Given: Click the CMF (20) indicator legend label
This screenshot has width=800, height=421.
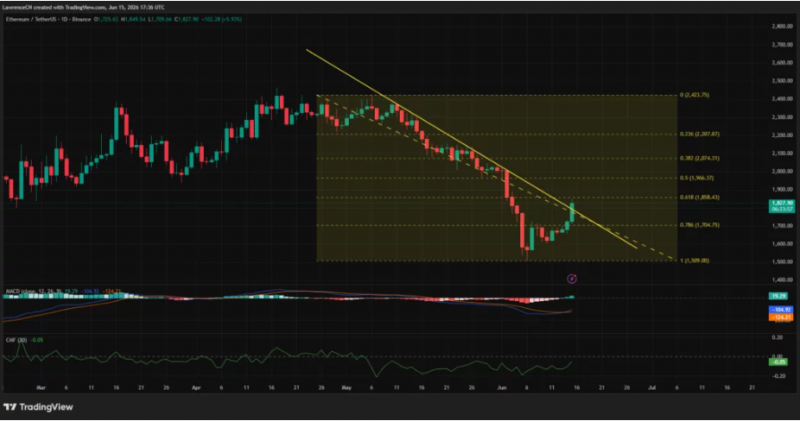Looking at the screenshot, I should (x=16, y=340).
